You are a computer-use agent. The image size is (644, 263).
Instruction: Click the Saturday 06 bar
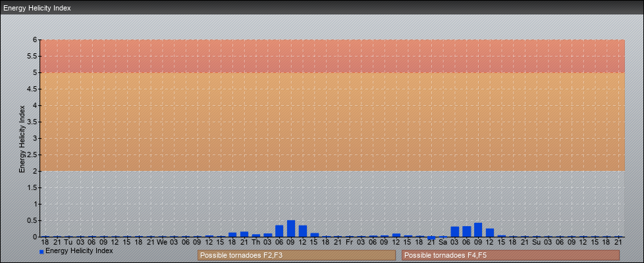tap(467, 231)
